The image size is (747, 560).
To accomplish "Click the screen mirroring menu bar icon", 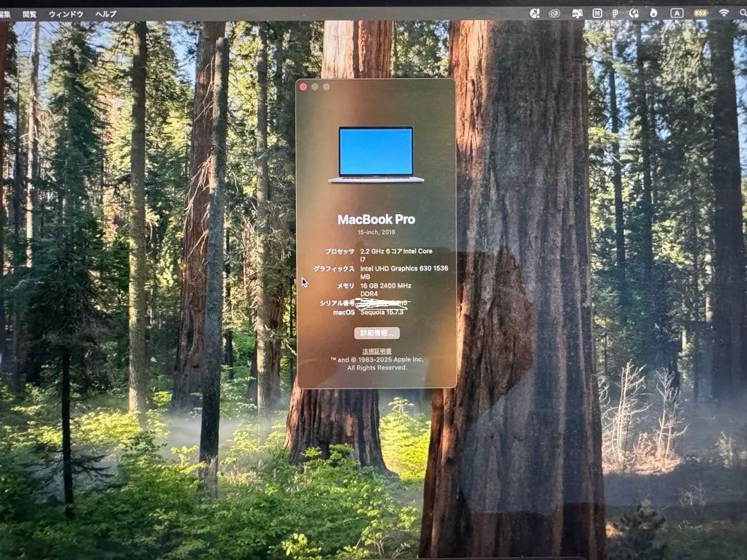I will pyautogui.click(x=577, y=12).
